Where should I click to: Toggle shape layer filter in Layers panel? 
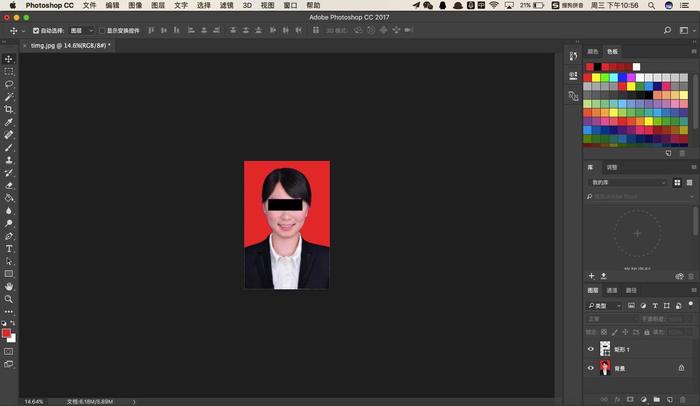pyautogui.click(x=667, y=306)
